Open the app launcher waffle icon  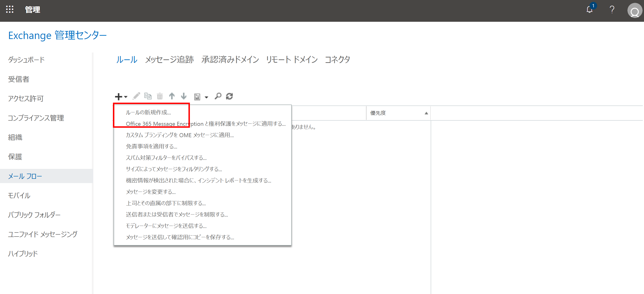tap(10, 9)
